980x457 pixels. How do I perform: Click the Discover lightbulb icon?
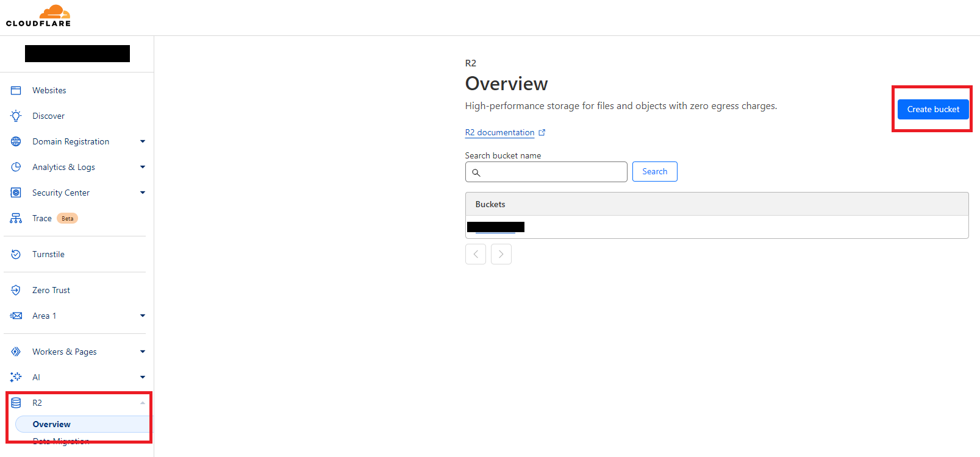[16, 116]
